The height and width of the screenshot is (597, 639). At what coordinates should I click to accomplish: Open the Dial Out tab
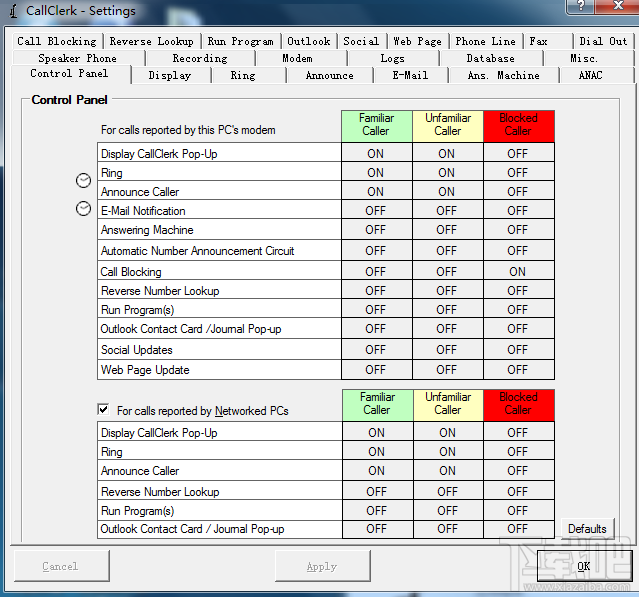point(603,41)
